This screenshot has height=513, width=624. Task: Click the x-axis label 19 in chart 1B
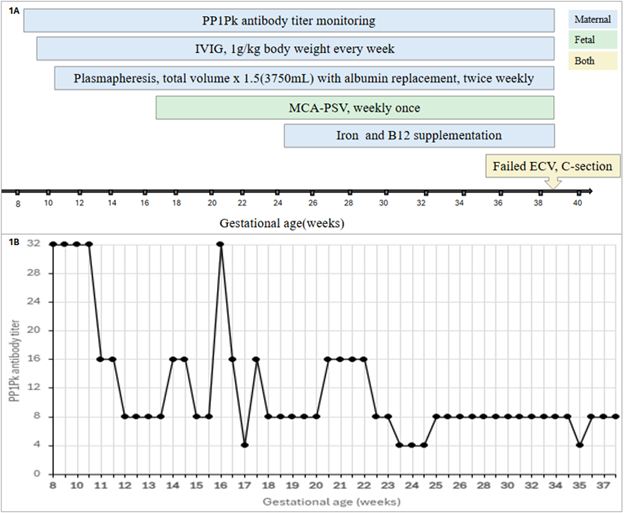(x=292, y=486)
